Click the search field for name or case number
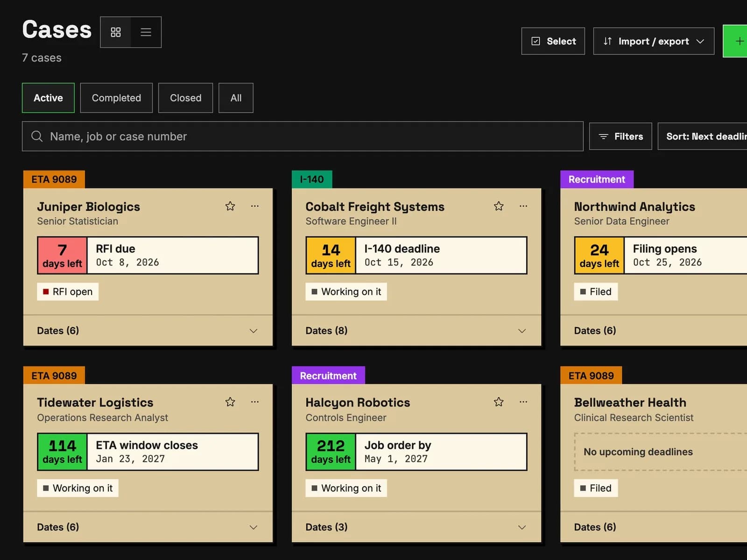747x560 pixels. tap(303, 136)
